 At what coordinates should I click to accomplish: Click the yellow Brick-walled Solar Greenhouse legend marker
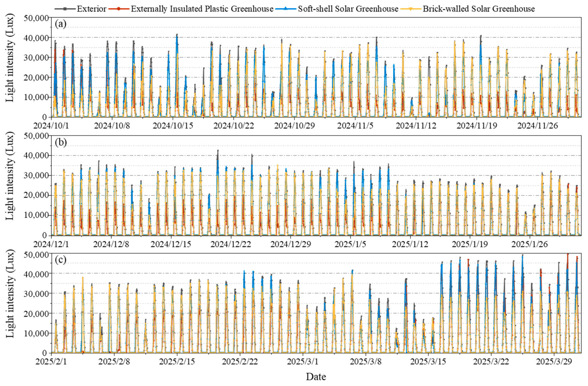coord(411,9)
